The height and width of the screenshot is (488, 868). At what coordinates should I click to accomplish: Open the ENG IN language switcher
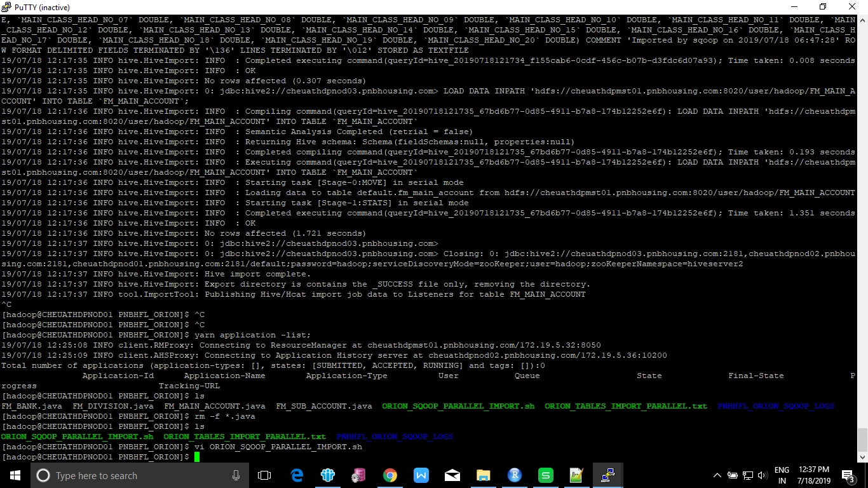pyautogui.click(x=782, y=475)
